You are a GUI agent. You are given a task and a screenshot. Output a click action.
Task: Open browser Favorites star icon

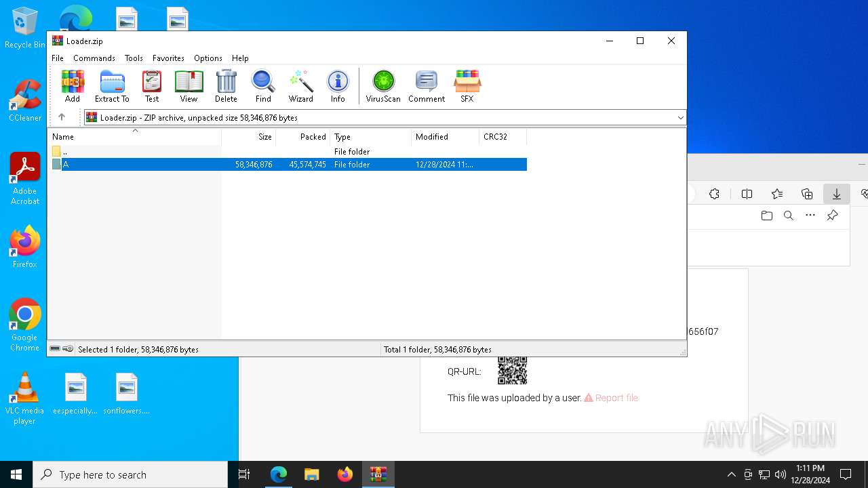click(x=777, y=194)
